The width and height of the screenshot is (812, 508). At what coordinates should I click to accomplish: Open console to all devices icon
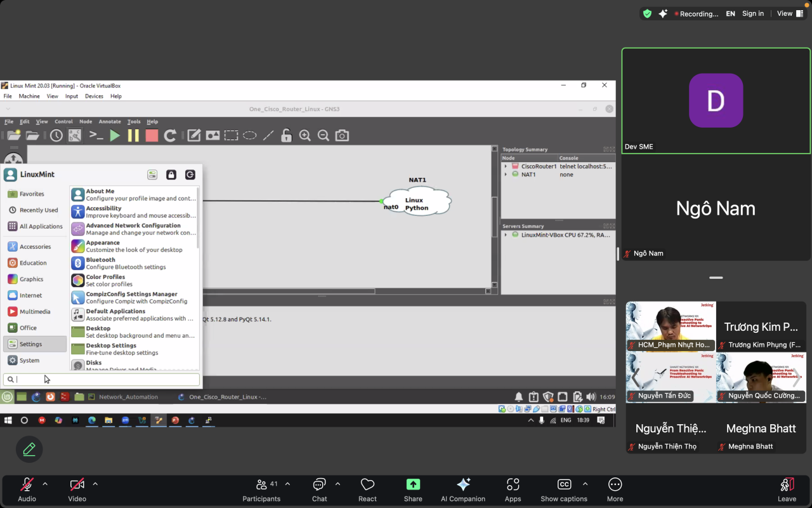pos(96,135)
